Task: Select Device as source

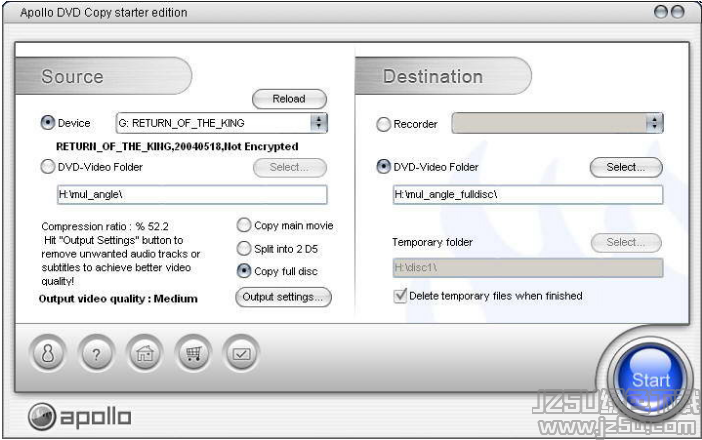Action: (x=47, y=123)
